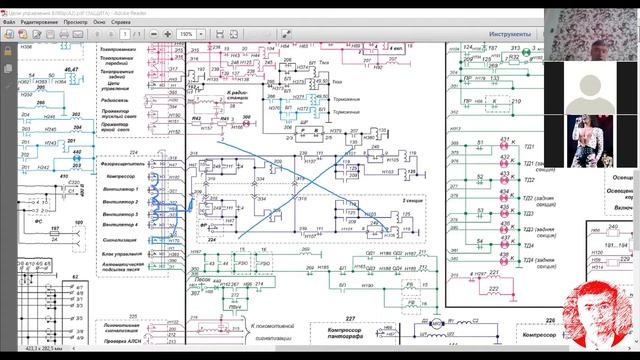
Task: Open the Просмотр menu
Action: (x=76, y=22)
